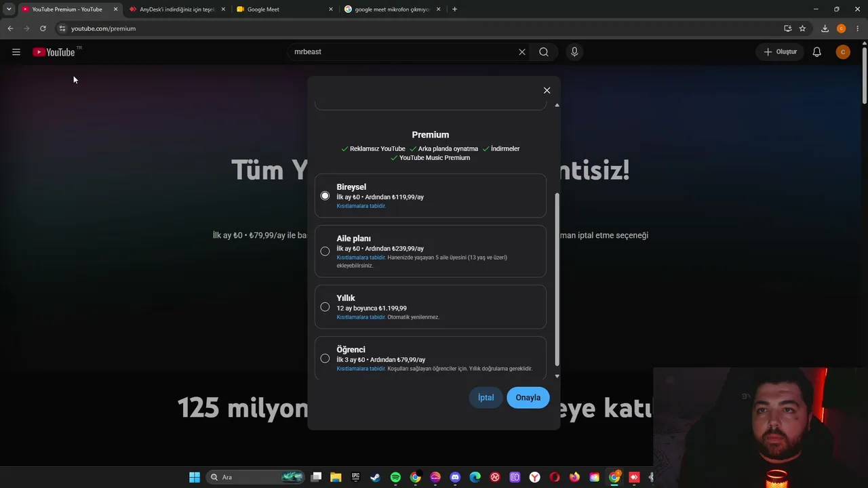Reload the YouTube Premium page
The image size is (868, 488).
pyautogui.click(x=43, y=28)
